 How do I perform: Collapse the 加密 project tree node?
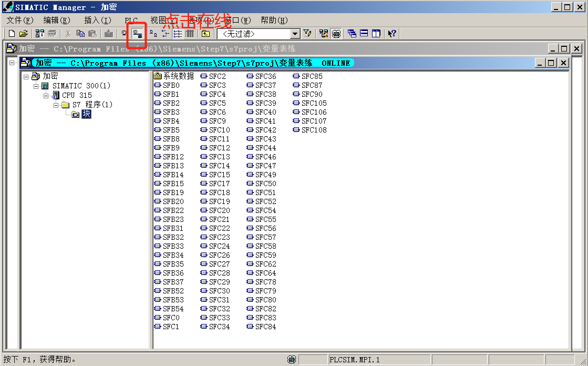[x=26, y=77]
